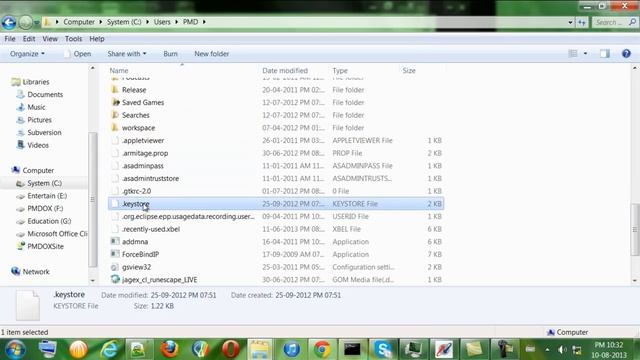The height and width of the screenshot is (360, 640).
Task: Open the Tools menu
Action: coord(73,39)
